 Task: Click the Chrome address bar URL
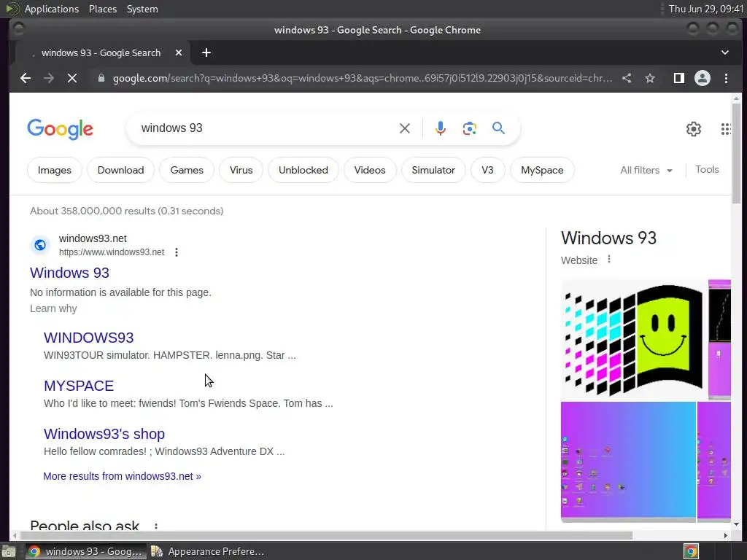click(362, 78)
